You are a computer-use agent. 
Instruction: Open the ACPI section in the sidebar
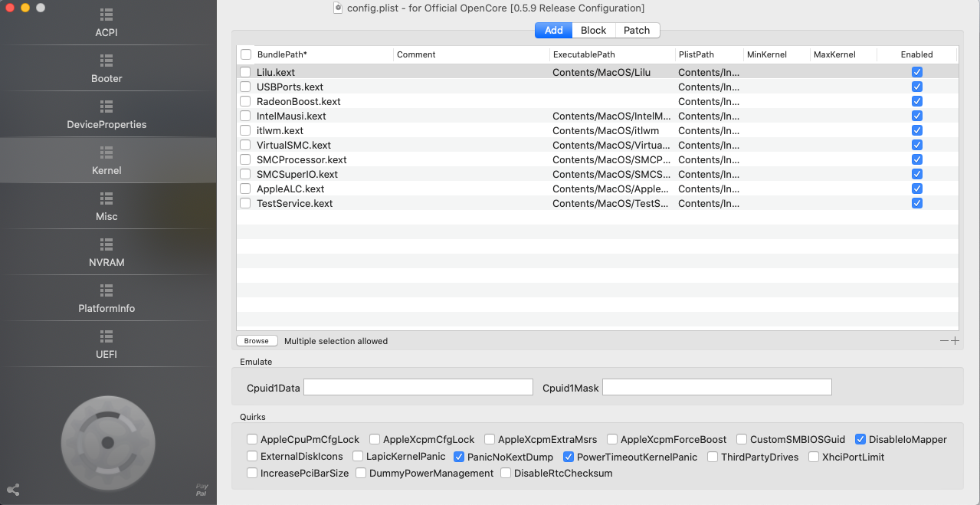pyautogui.click(x=107, y=23)
